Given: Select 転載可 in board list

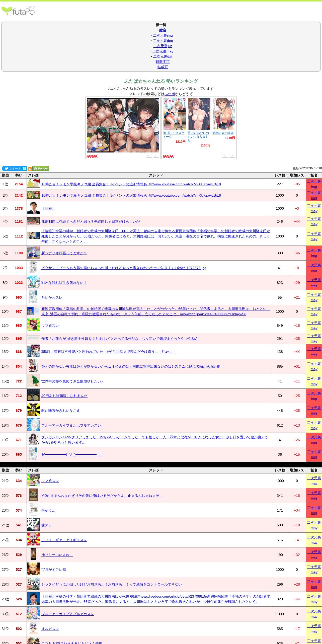Looking at the screenshot, I should (x=163, y=67).
